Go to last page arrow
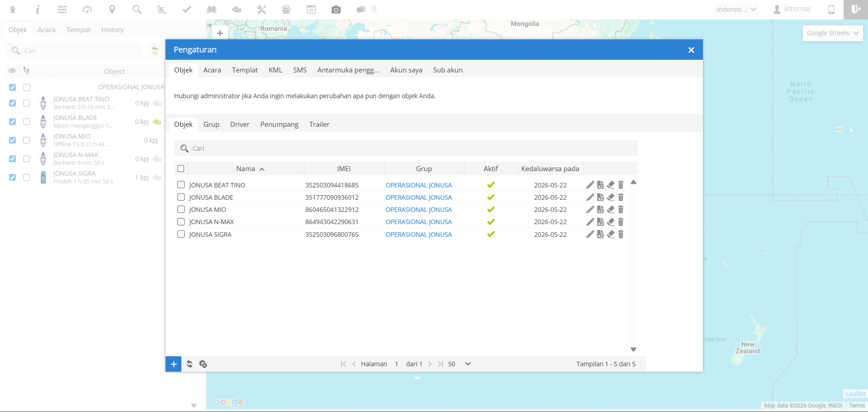This screenshot has height=412, width=868. click(x=440, y=364)
